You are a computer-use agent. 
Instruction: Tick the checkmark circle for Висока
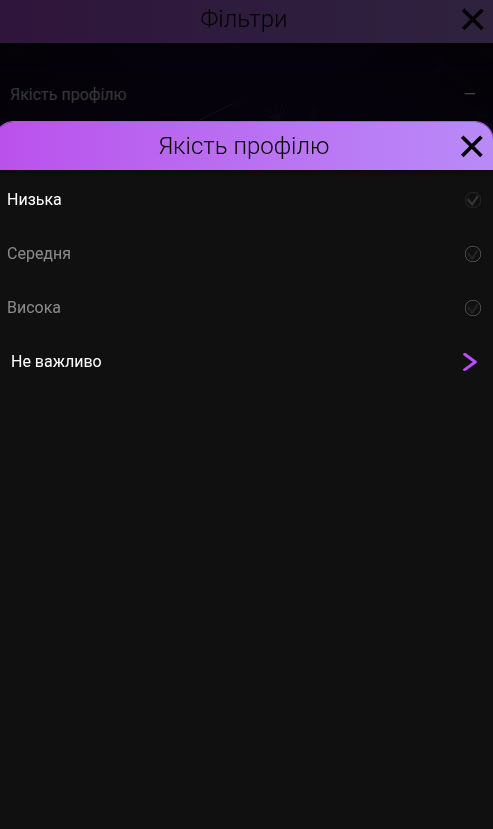472,308
